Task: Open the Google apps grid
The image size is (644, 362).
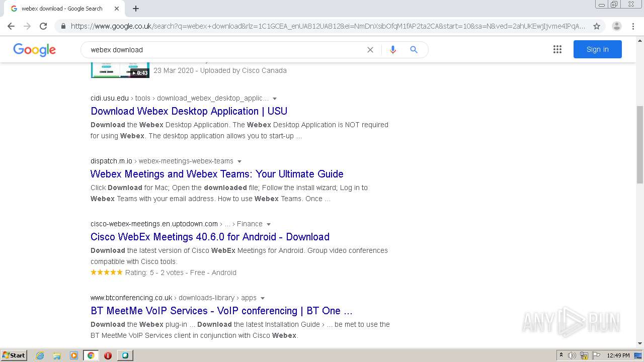Action: click(x=557, y=49)
